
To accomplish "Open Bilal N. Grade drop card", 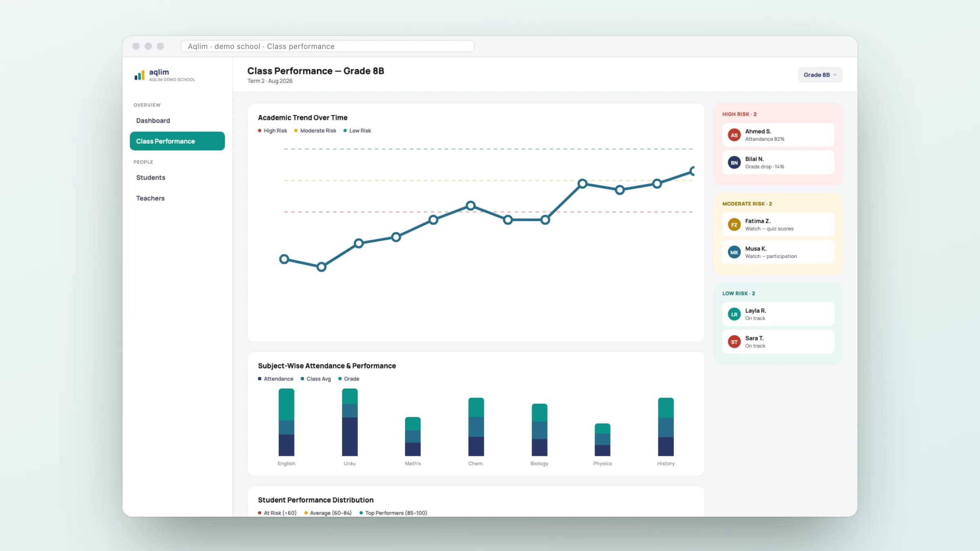I will click(778, 163).
